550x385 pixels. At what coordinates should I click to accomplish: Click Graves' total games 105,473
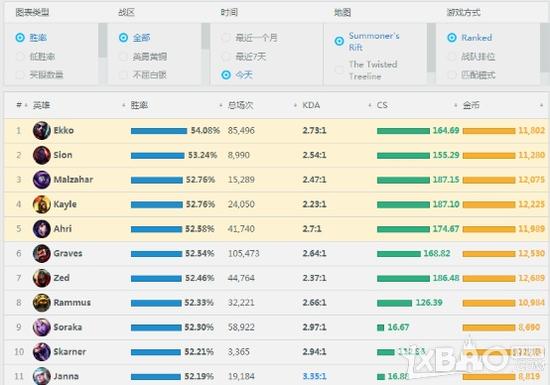coord(243,253)
